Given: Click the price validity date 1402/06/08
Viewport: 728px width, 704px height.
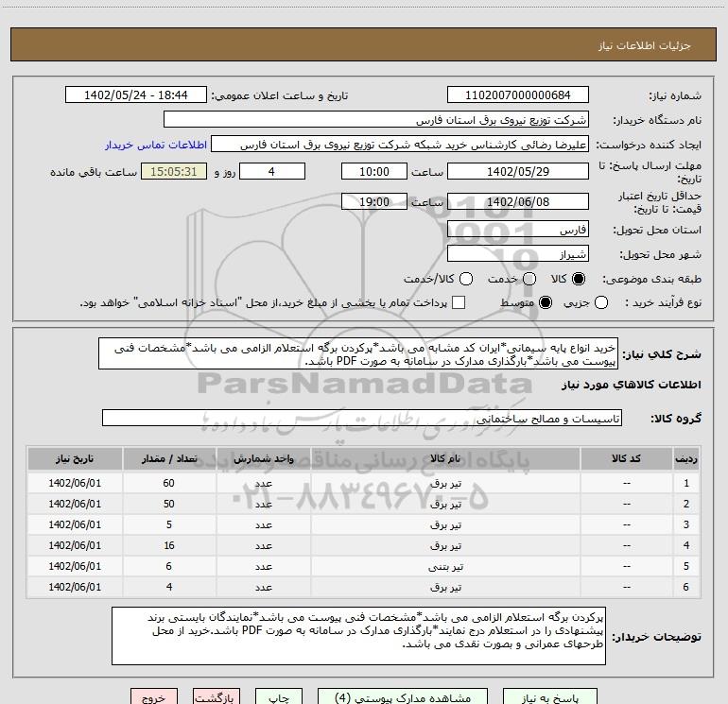Looking at the screenshot, I should pyautogui.click(x=518, y=201).
